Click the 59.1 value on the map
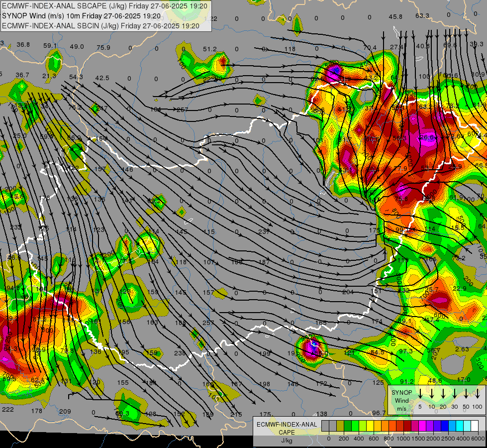487x448 pixels. [50, 46]
